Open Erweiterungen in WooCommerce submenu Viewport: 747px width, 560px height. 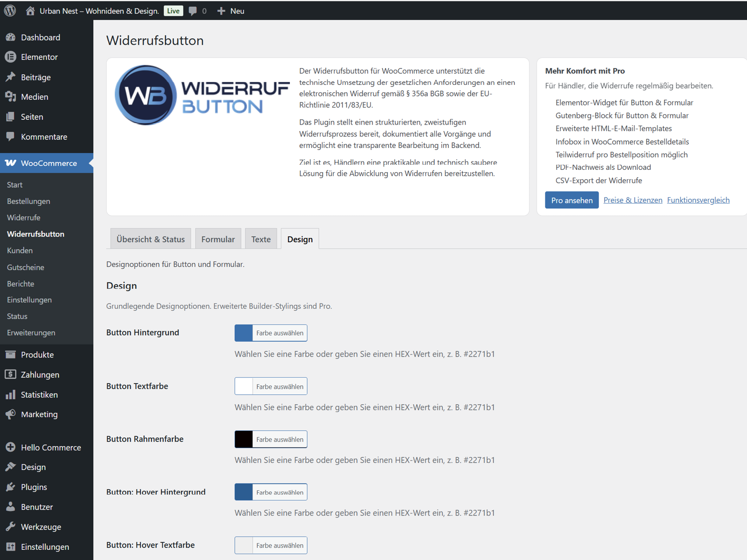[31, 333]
